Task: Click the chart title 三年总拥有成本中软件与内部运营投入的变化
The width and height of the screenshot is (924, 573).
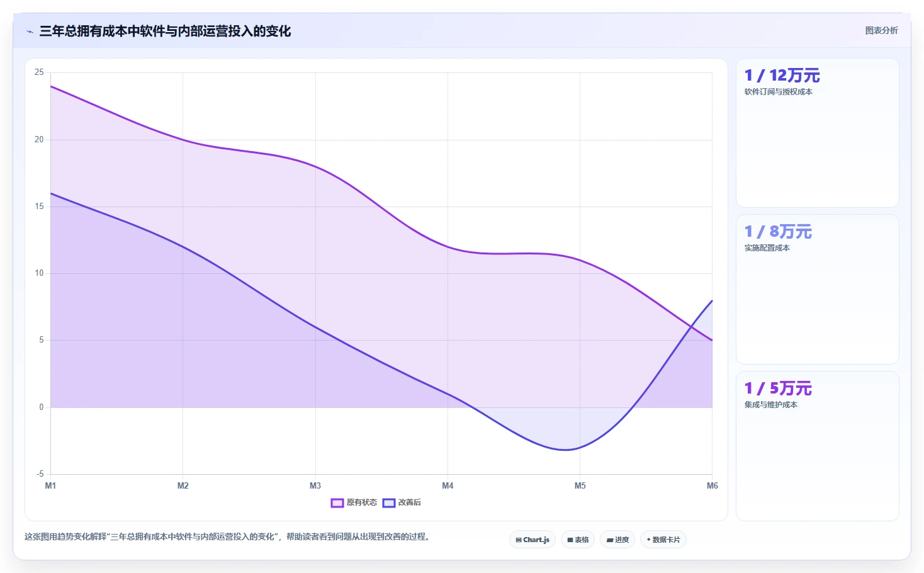Action: 165,31
